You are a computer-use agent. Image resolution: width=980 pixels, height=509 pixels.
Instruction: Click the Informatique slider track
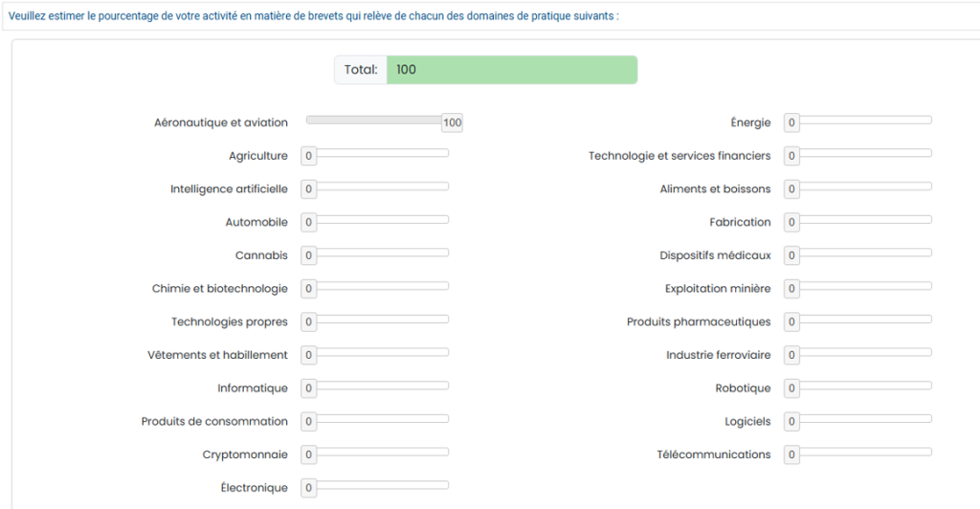pyautogui.click(x=381, y=386)
